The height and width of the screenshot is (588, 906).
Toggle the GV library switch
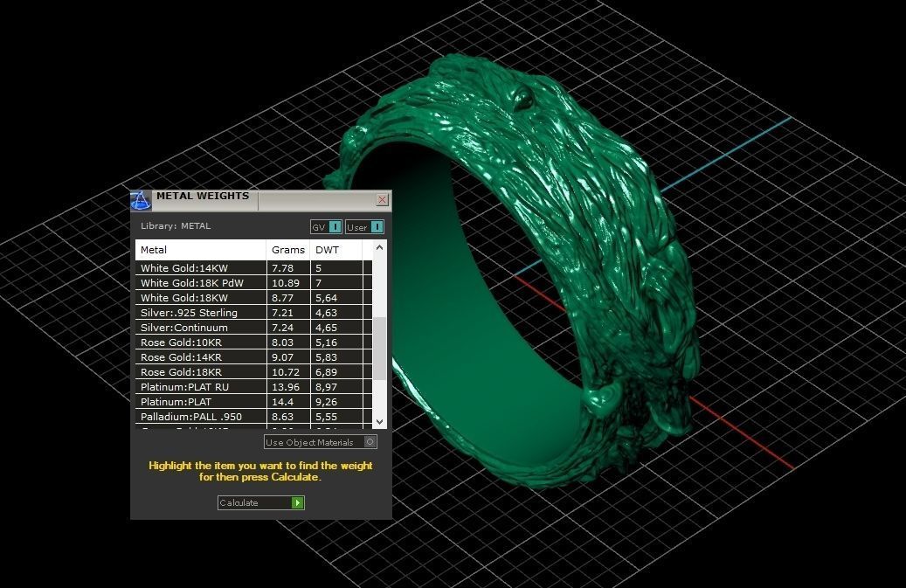pos(327,227)
